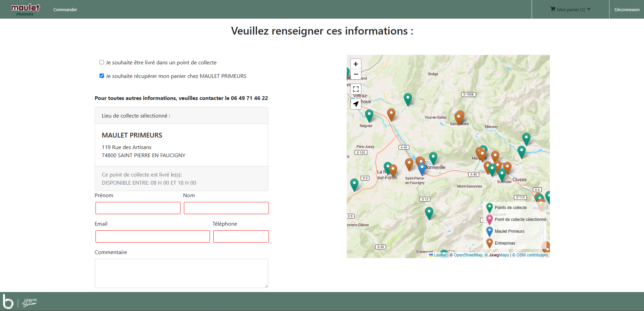Open the OpenStreetMap attribution link
The width and height of the screenshot is (644, 311).
[x=468, y=255]
